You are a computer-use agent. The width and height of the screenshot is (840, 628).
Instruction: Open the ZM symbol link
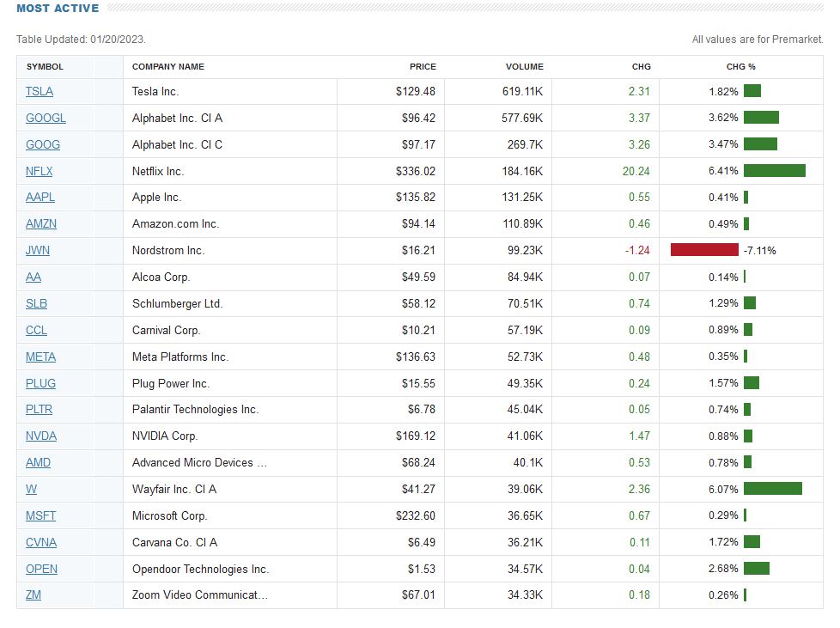tap(33, 594)
